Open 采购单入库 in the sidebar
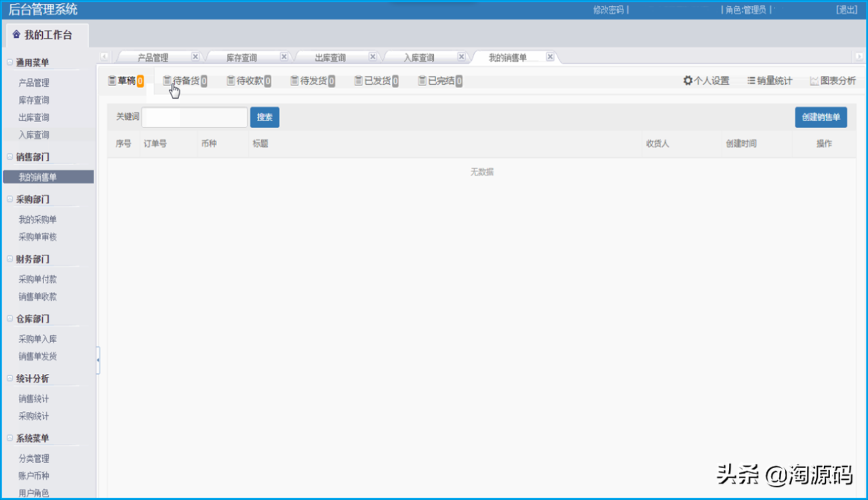Viewport: 868px width, 500px height. 37,339
